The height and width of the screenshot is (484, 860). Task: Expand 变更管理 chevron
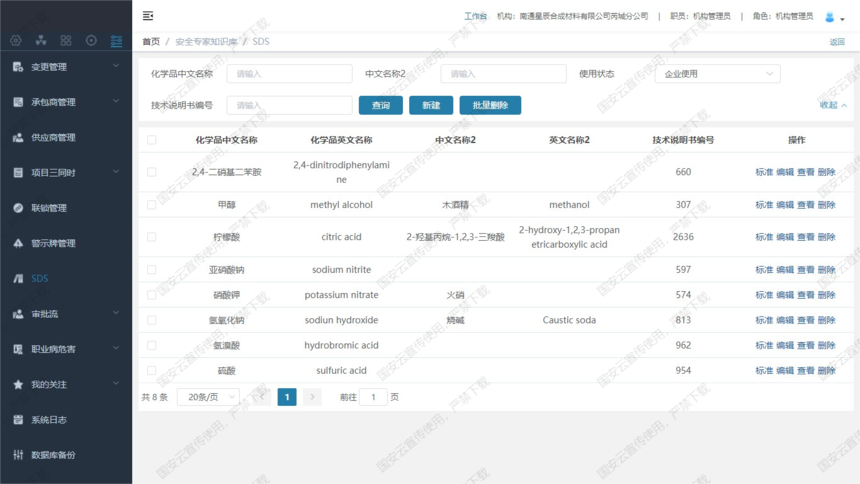(116, 66)
